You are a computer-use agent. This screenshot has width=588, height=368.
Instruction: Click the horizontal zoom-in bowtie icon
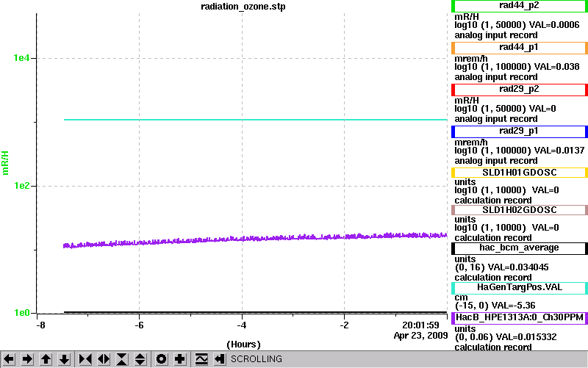point(85,359)
